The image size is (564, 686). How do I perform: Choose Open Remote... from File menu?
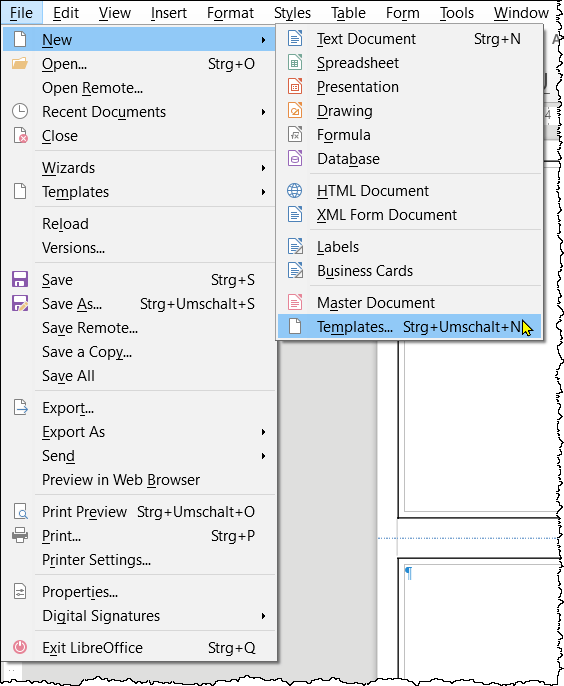pos(139,88)
